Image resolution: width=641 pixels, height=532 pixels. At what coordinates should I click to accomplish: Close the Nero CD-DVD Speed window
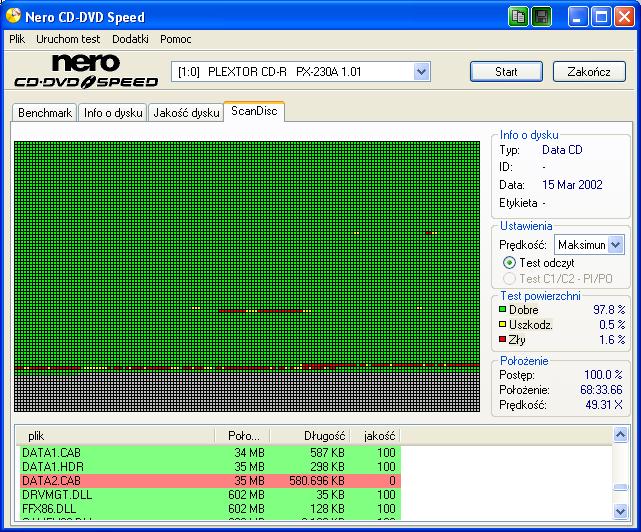click(624, 17)
